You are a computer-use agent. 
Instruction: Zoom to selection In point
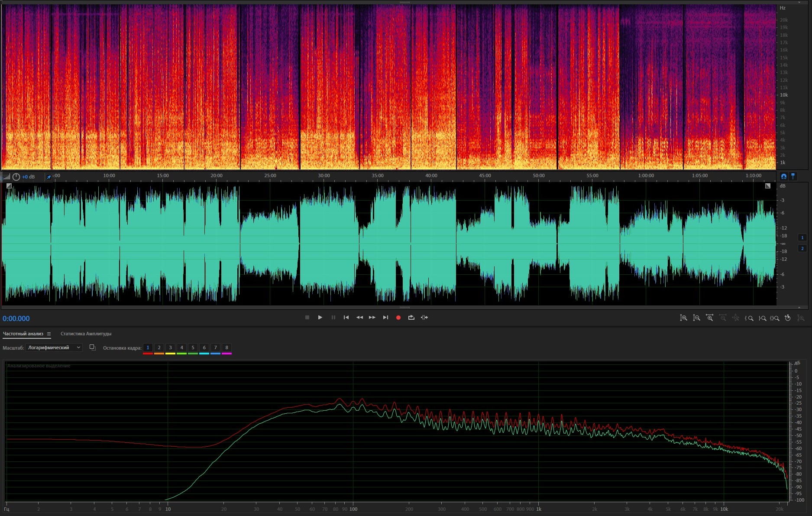pyautogui.click(x=749, y=318)
